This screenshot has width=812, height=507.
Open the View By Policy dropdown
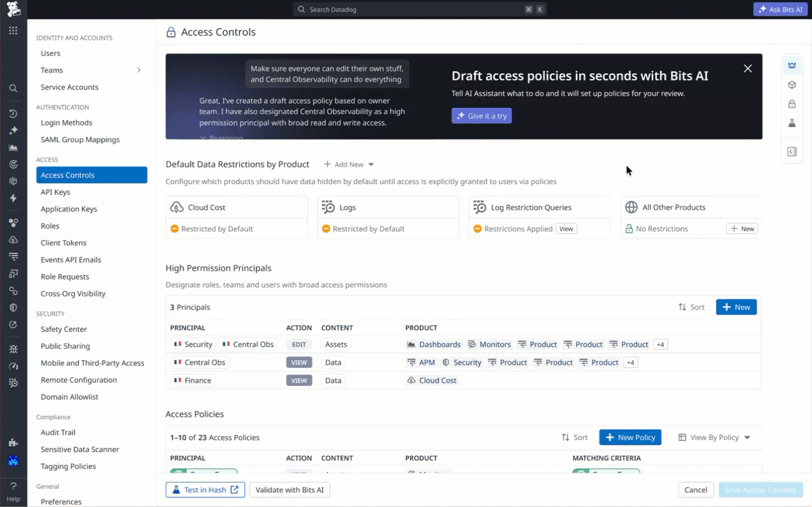coord(715,438)
